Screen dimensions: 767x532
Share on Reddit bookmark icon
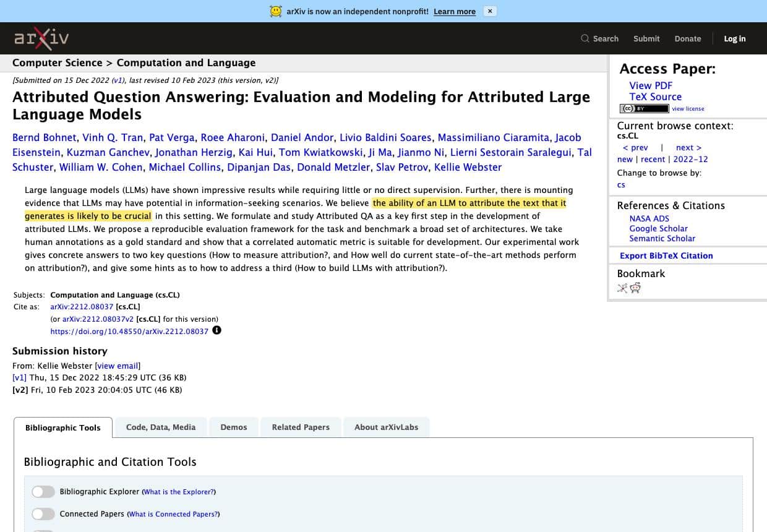coord(635,288)
